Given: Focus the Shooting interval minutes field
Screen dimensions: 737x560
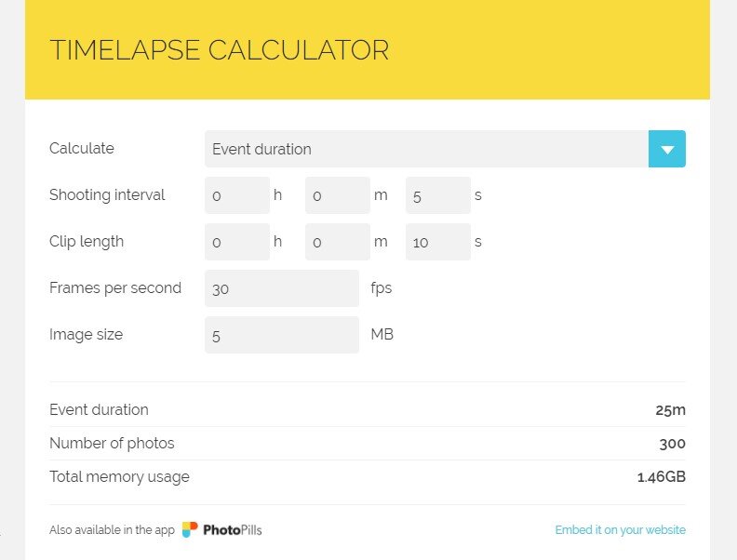Looking at the screenshot, I should pyautogui.click(x=337, y=195).
